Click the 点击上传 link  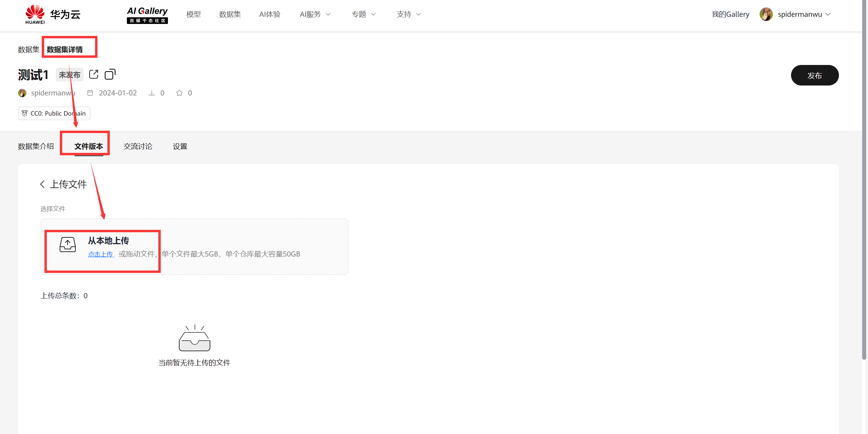(101, 254)
